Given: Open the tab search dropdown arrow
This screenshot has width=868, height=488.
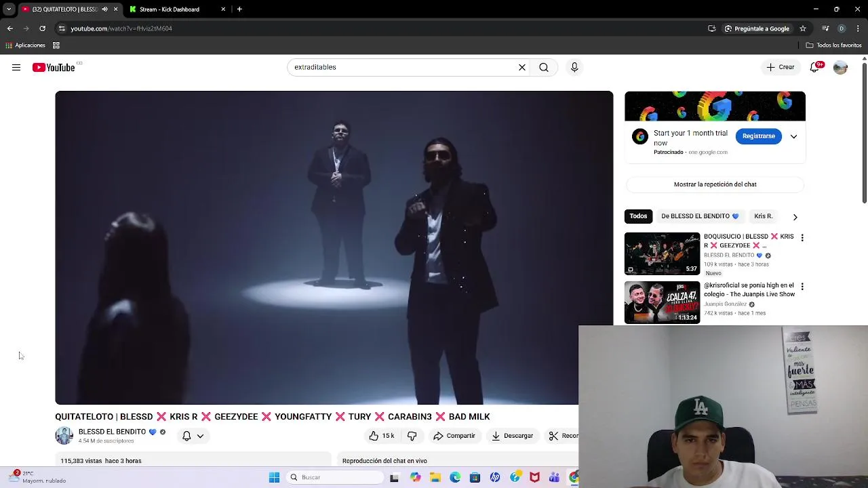Looking at the screenshot, I should tap(9, 9).
